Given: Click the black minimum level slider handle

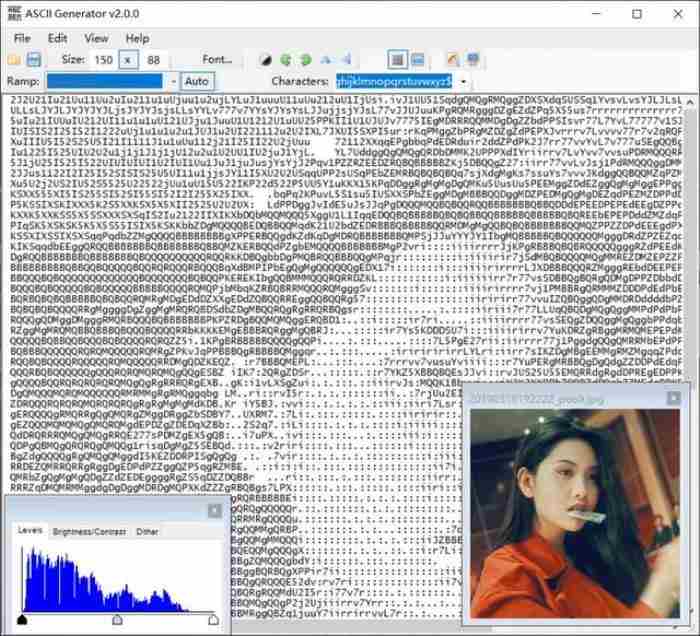Looking at the screenshot, I should [22, 619].
